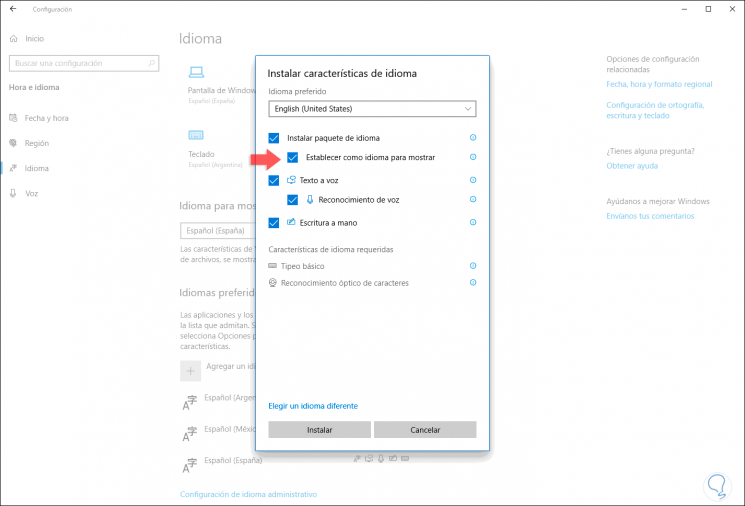Open Configuración de idioma administrativo link
The image size is (745, 506).
(248, 494)
